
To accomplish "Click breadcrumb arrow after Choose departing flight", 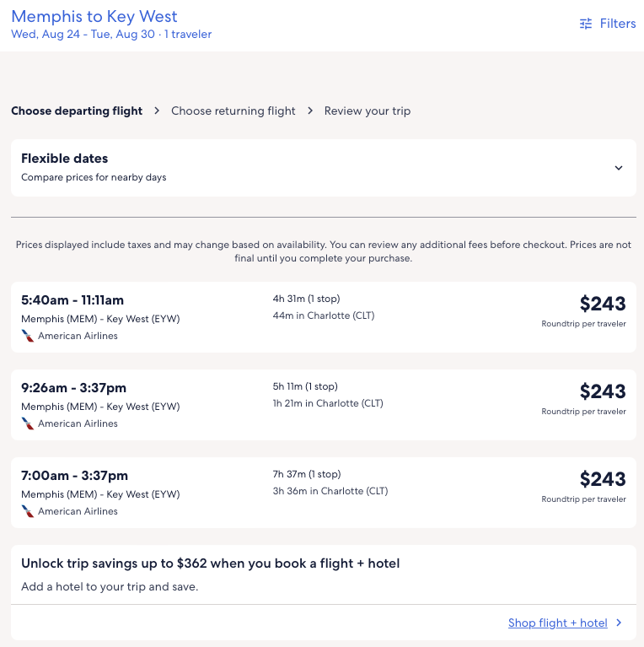I will tap(157, 111).
